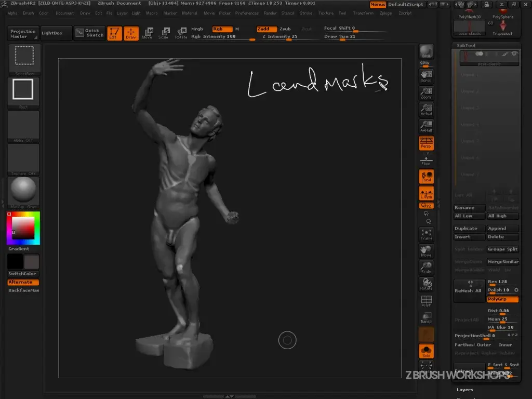Click the Zoom canvas icon
This screenshot has width=532, height=399.
tap(426, 94)
